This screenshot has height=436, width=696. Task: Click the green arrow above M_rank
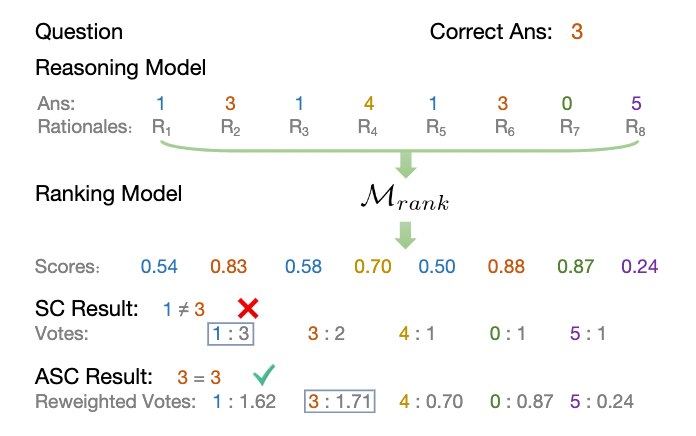tap(405, 163)
